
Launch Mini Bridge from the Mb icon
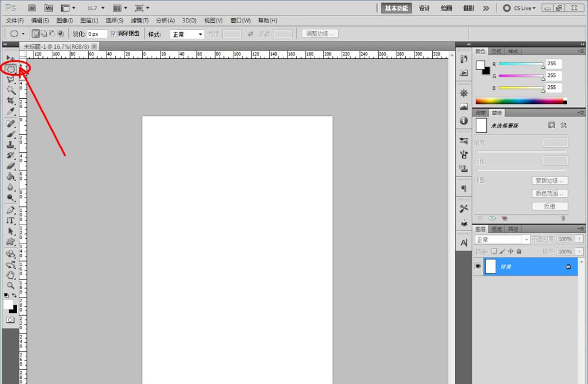(x=49, y=8)
